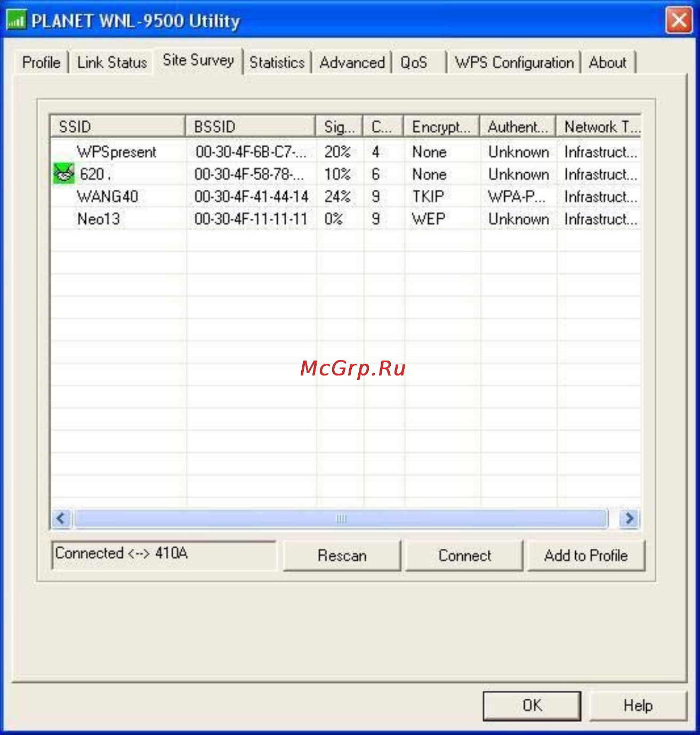Open the Advanced tab
The image size is (700, 735).
click(x=352, y=62)
